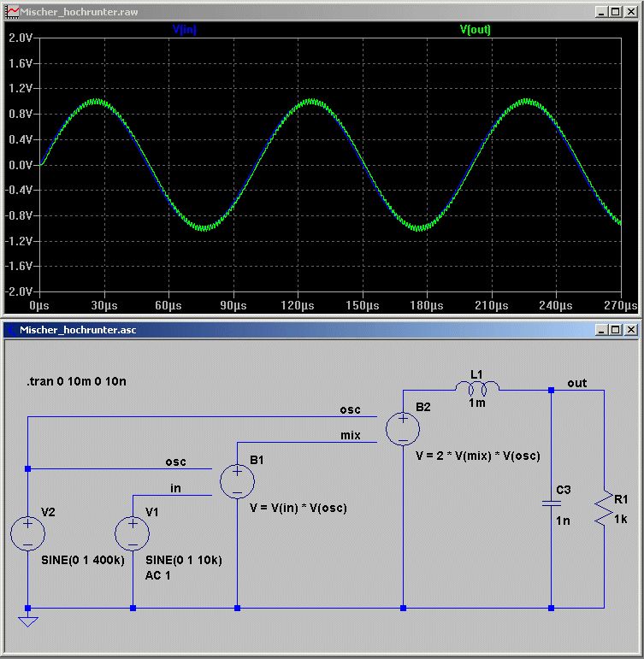This screenshot has width=644, height=659.
Task: Click the B2 component name label
Action: click(423, 407)
